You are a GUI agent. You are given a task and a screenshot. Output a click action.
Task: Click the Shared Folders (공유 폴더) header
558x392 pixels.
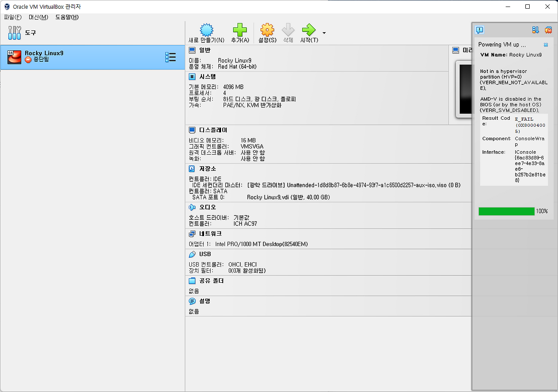[x=211, y=281]
